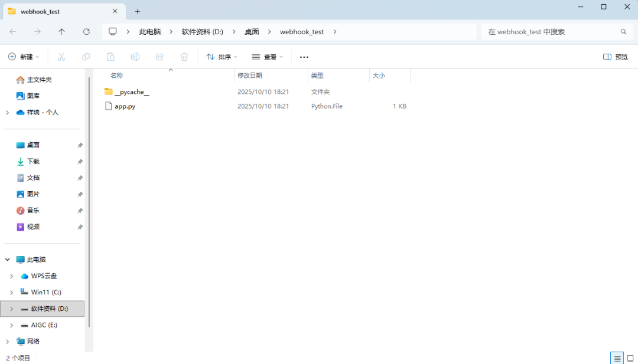The width and height of the screenshot is (638, 364).
Task: Click the Delete trash can icon
Action: click(184, 57)
